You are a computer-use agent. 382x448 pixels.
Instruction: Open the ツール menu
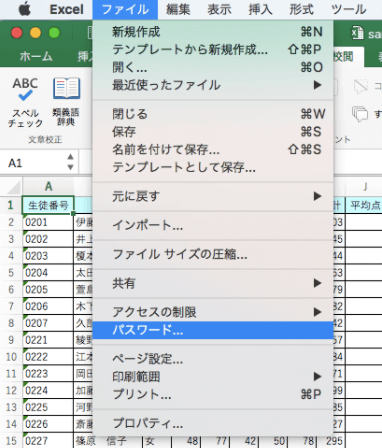[349, 9]
